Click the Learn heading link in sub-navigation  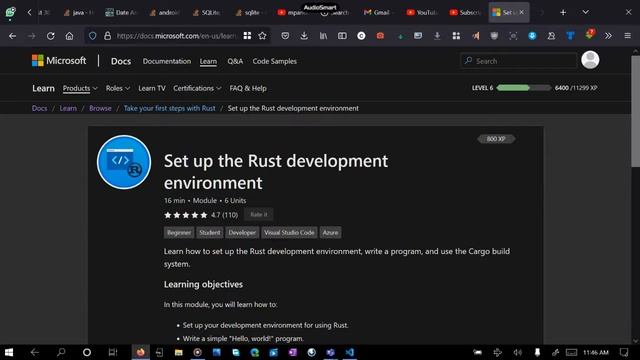pos(43,88)
